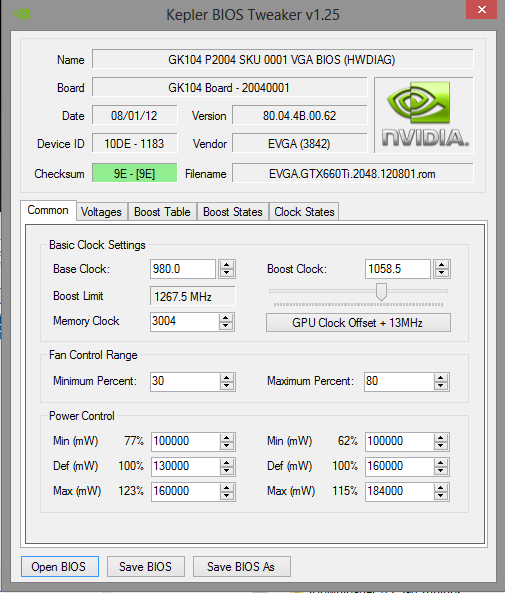
Task: Increase Base Clock with up arrow
Action: click(227, 264)
